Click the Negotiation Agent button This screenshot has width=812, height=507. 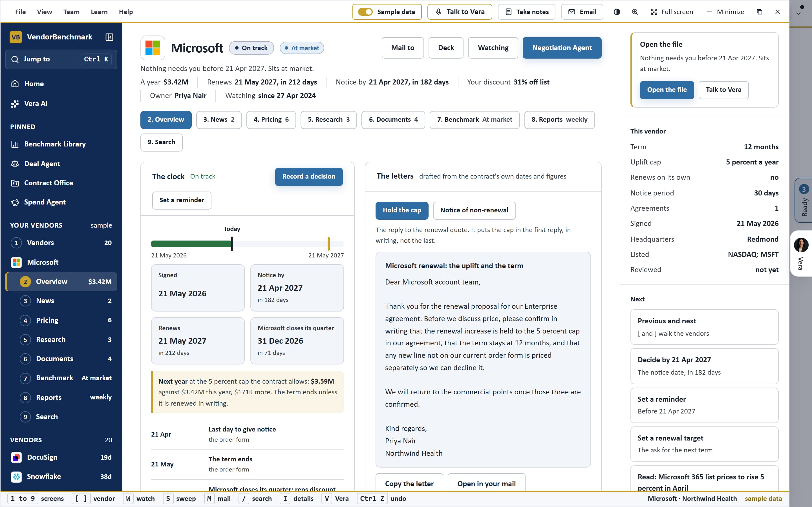click(562, 48)
